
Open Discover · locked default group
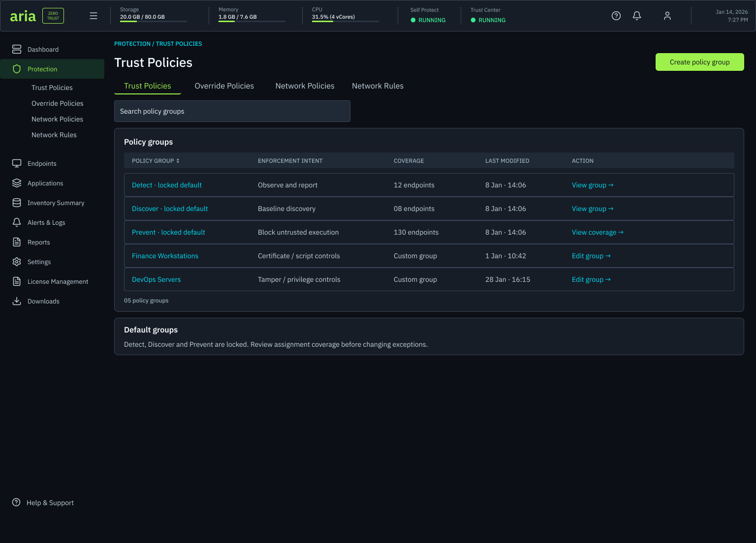pyautogui.click(x=170, y=209)
